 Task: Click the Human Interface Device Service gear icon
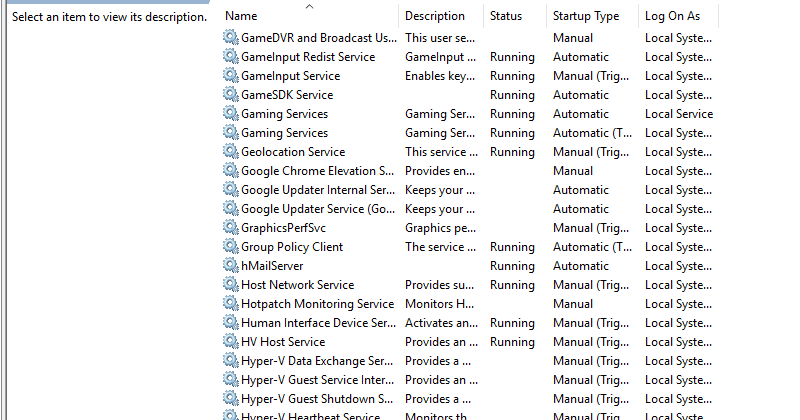click(x=231, y=322)
